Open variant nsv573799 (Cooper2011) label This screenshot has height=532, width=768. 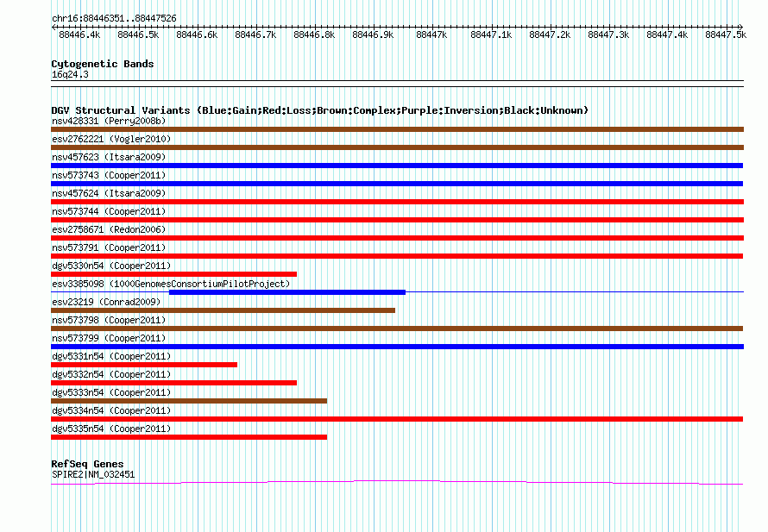[x=109, y=338]
